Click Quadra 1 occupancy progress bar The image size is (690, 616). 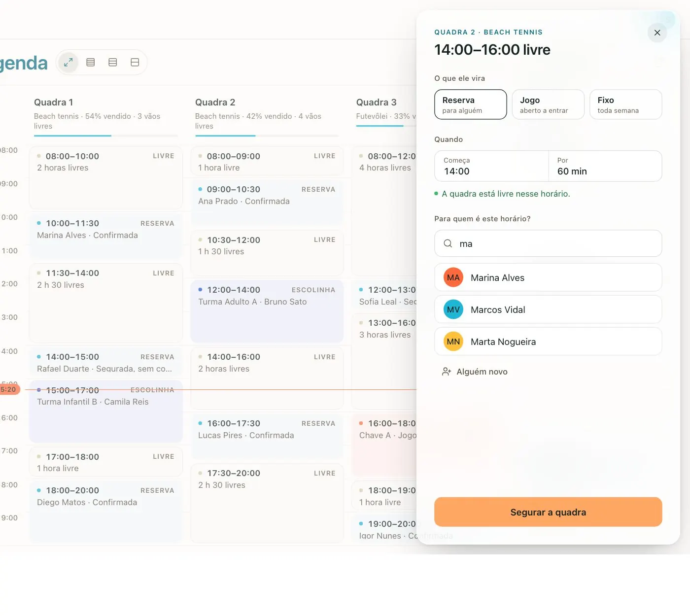[x=106, y=136]
